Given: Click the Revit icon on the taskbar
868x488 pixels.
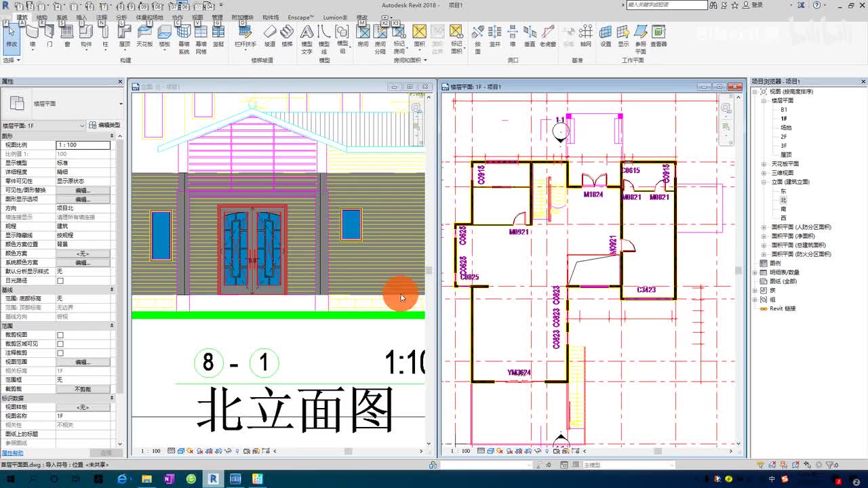Looking at the screenshot, I should pyautogui.click(x=213, y=479).
